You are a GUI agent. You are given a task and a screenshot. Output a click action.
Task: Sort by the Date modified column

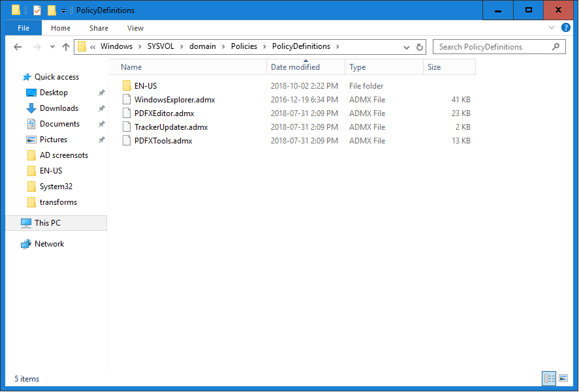[295, 67]
